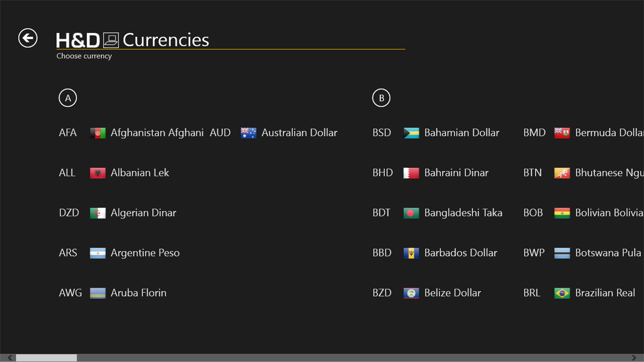Select Algerian Dinar currency

tap(143, 213)
